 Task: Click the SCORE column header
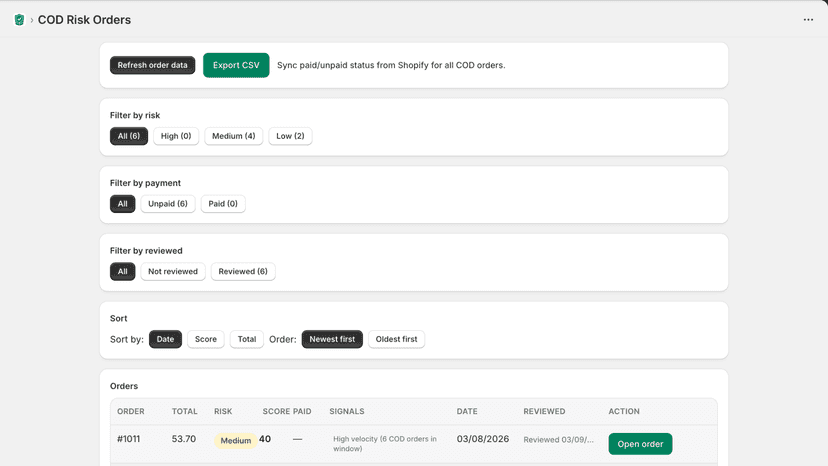pyautogui.click(x=276, y=411)
